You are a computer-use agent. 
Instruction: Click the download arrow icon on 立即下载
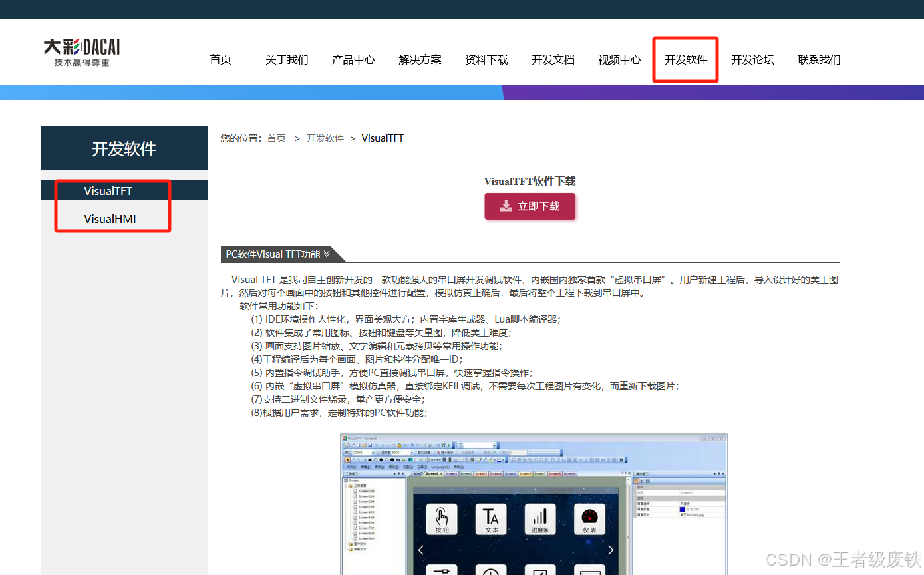[506, 206]
